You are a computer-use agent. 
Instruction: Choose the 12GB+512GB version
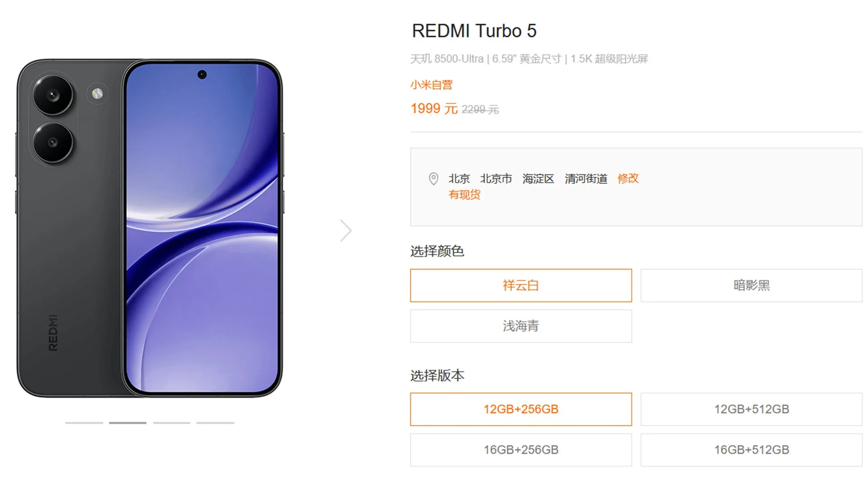point(751,409)
